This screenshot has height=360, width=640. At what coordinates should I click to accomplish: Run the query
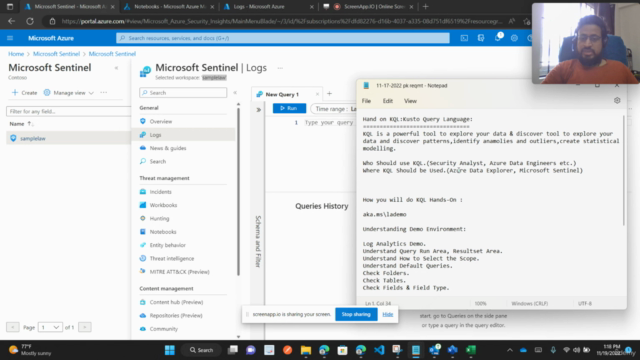289,109
